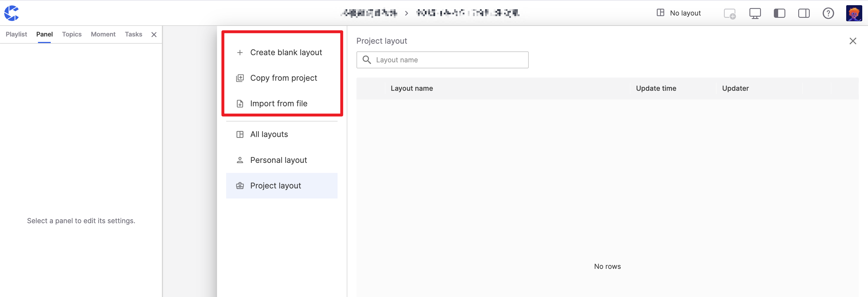The height and width of the screenshot is (297, 868).
Task: Select Copy from project option
Action: tap(283, 78)
